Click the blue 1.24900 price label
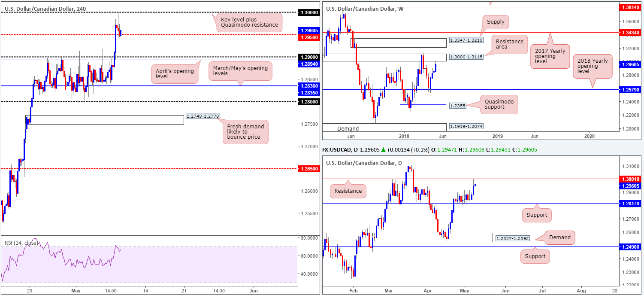Viewport: 644px width, 295px height. coord(631,247)
